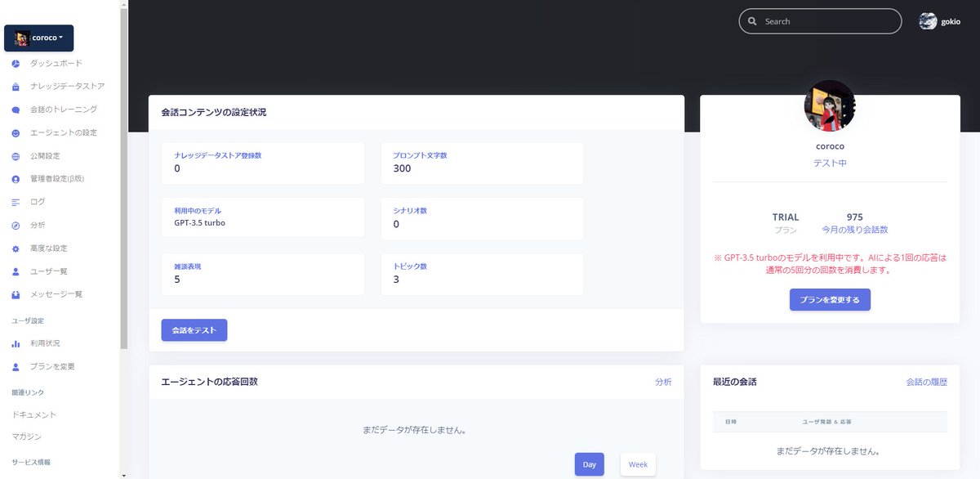980x479 pixels.
Task: Click the 975 remaining conversations count
Action: click(x=854, y=217)
